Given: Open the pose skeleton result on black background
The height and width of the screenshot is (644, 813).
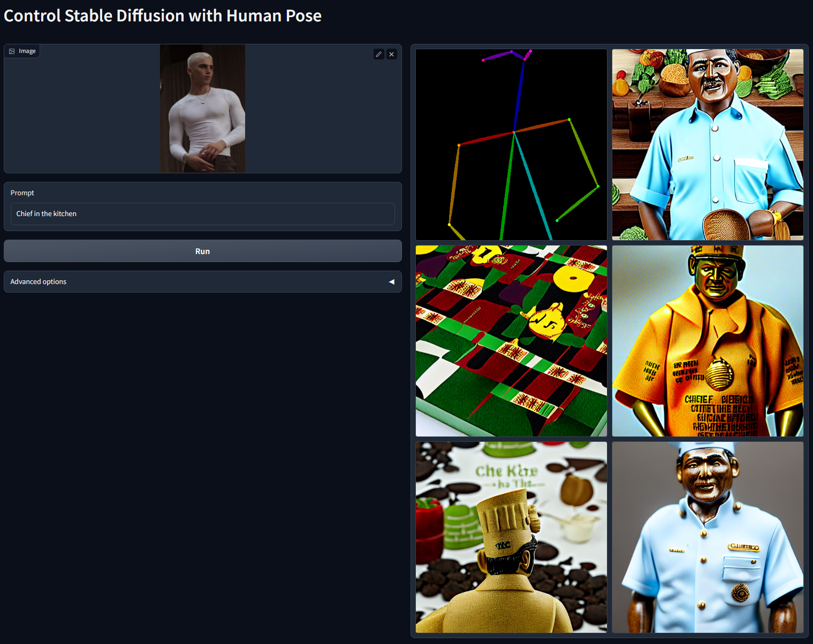Looking at the screenshot, I should tap(511, 144).
